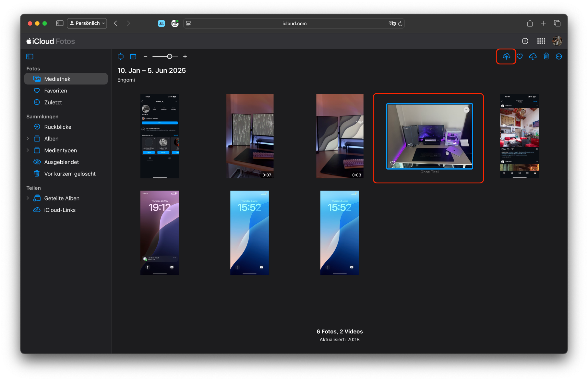Go to Vor kurzem gelöscht
Screen dimensions: 588x381
coord(70,174)
